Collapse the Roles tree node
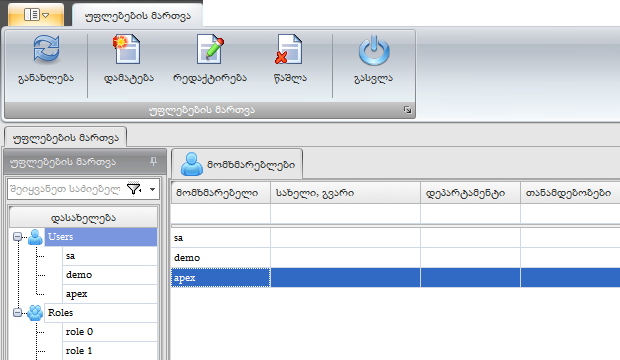Screen dimensions: 620x360 (x=17, y=313)
